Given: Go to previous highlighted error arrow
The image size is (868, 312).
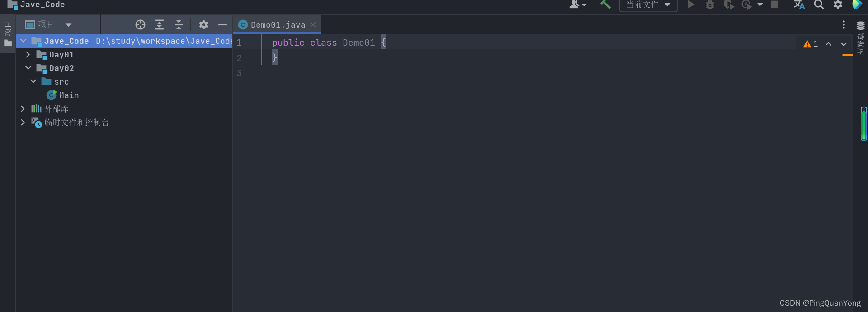Looking at the screenshot, I should [828, 44].
